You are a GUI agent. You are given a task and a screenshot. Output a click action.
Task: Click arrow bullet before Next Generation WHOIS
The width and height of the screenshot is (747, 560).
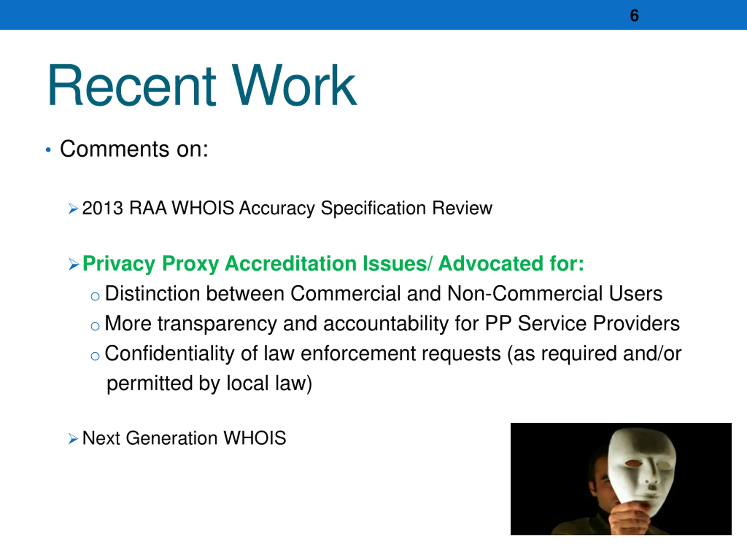(73, 439)
